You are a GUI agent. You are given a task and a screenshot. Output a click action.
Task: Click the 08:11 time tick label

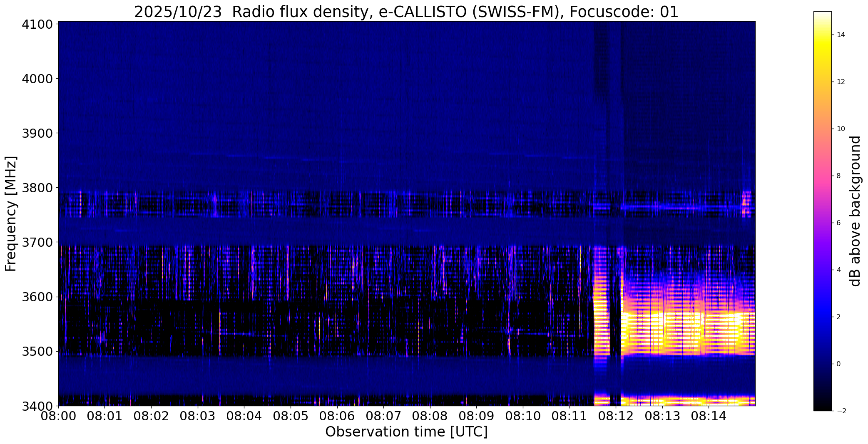tap(569, 416)
